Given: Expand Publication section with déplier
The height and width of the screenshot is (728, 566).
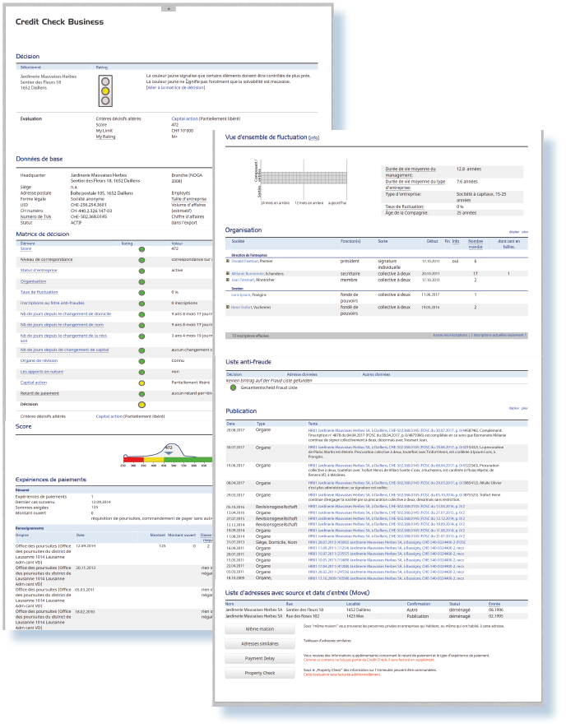Looking at the screenshot, I should coord(514,408).
